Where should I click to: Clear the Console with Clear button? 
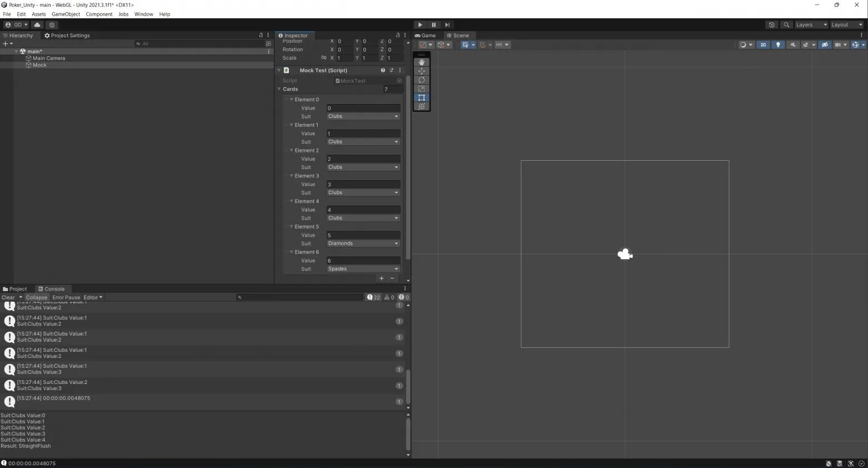coord(8,297)
